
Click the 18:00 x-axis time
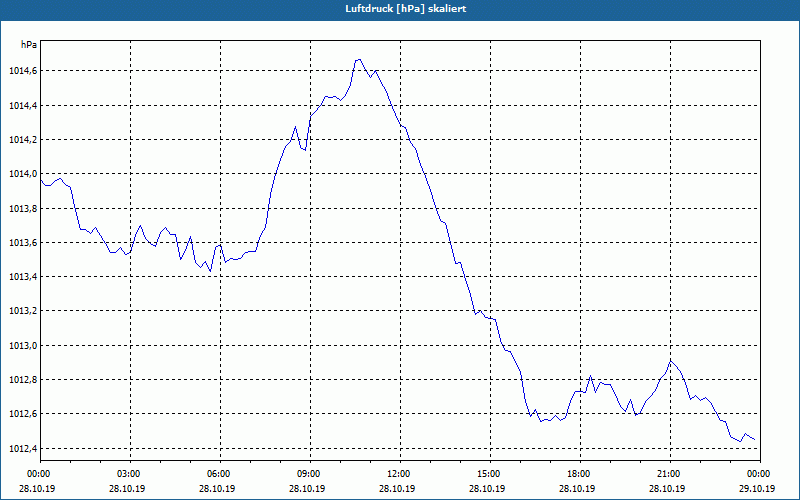tap(577, 474)
